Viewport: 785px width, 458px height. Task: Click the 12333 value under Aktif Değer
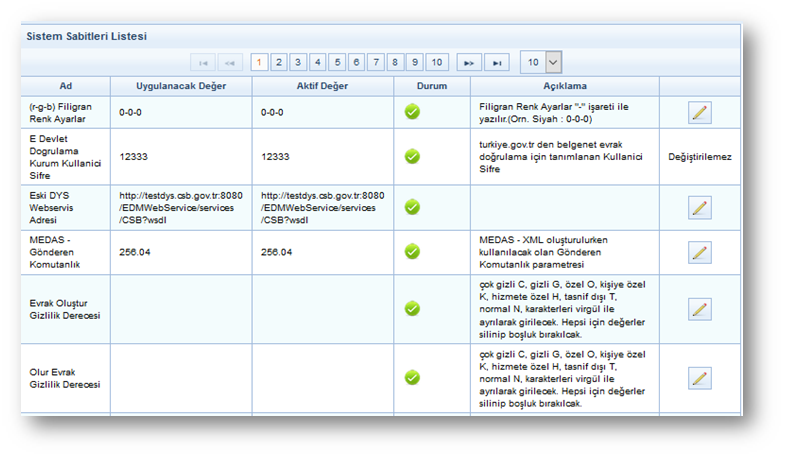[275, 157]
